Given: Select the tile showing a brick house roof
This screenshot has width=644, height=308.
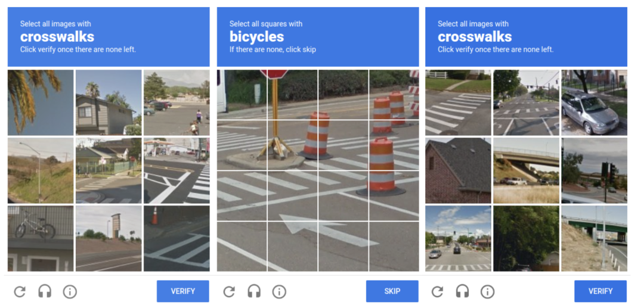Looking at the screenshot, I should click(459, 170).
